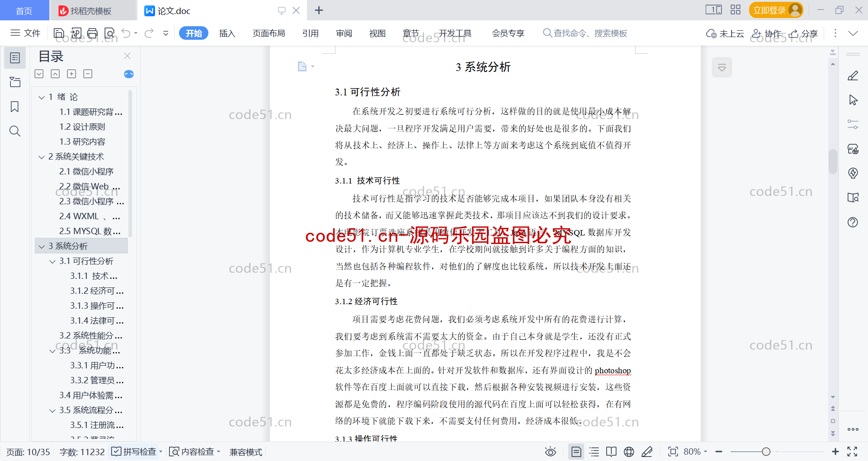
Task: Switch to web layout globe icon
Action: click(x=629, y=452)
